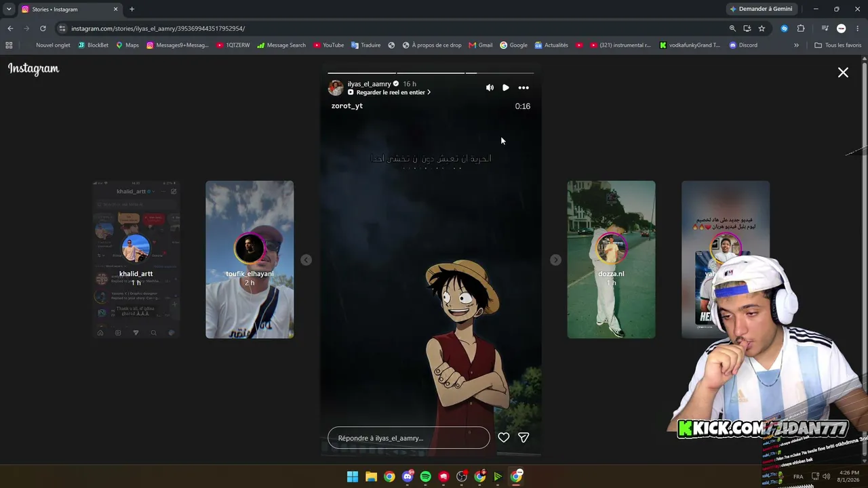This screenshot has width=868, height=488.
Task: Open the 'Tous les favoris' folder
Action: [837, 45]
